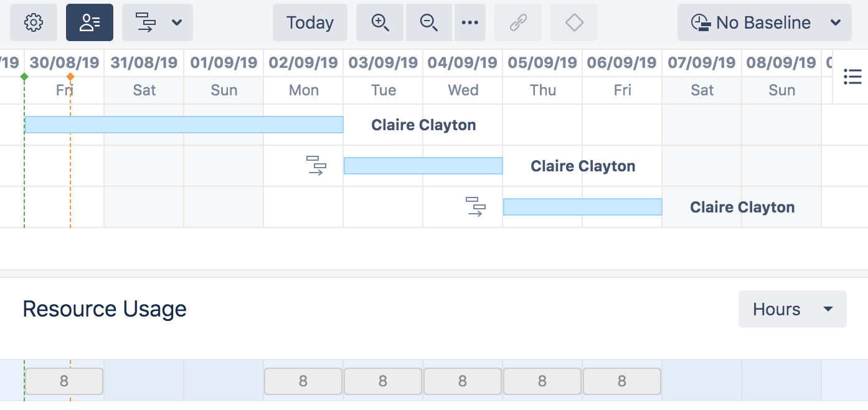868x410 pixels.
Task: Toggle the resource assignment view button
Action: click(x=90, y=23)
